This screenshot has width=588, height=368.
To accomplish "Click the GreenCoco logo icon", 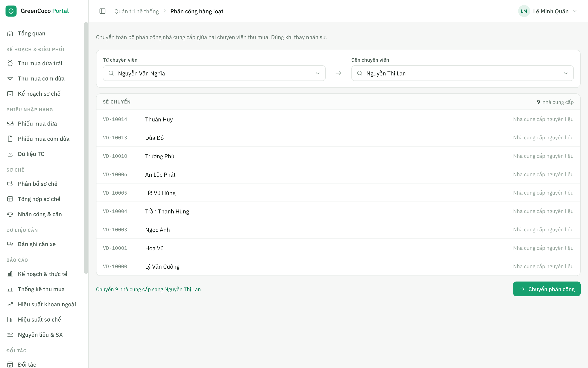I will pyautogui.click(x=11, y=11).
